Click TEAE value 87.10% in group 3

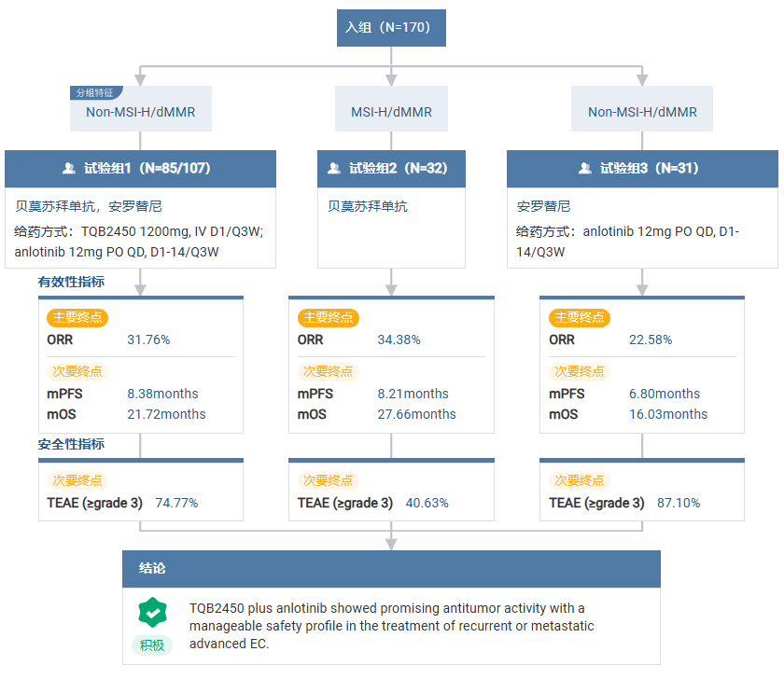click(679, 503)
